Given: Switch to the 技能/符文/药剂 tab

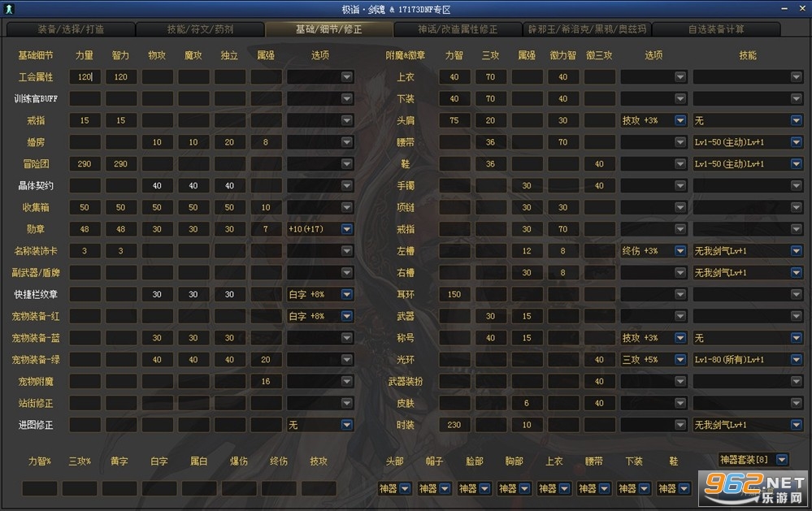Looking at the screenshot, I should pos(200,29).
